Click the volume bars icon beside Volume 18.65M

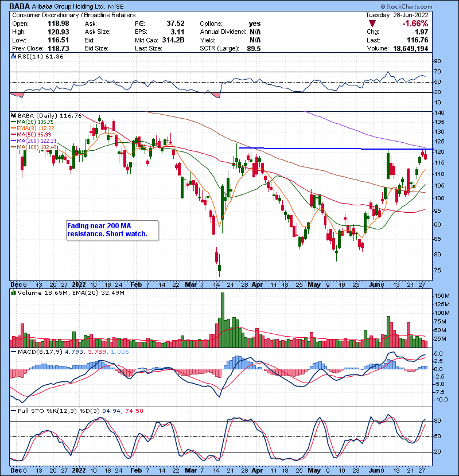click(x=13, y=292)
